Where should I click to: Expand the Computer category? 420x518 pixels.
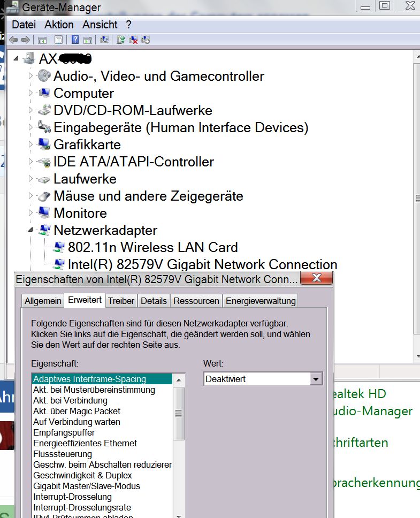pos(30,93)
